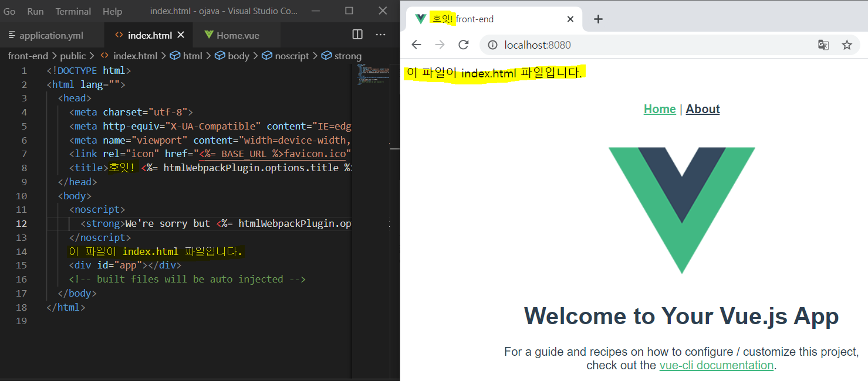Bookmark this page with the star

(847, 45)
